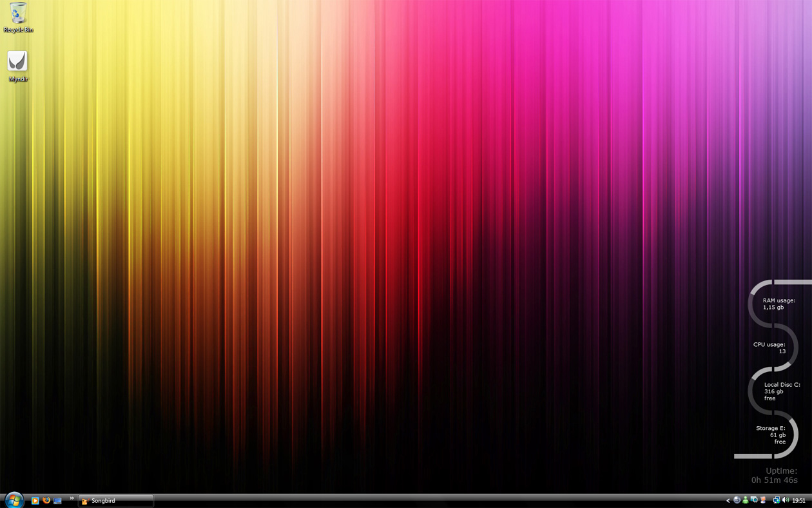Click the RAM usage widget readout

point(778,304)
